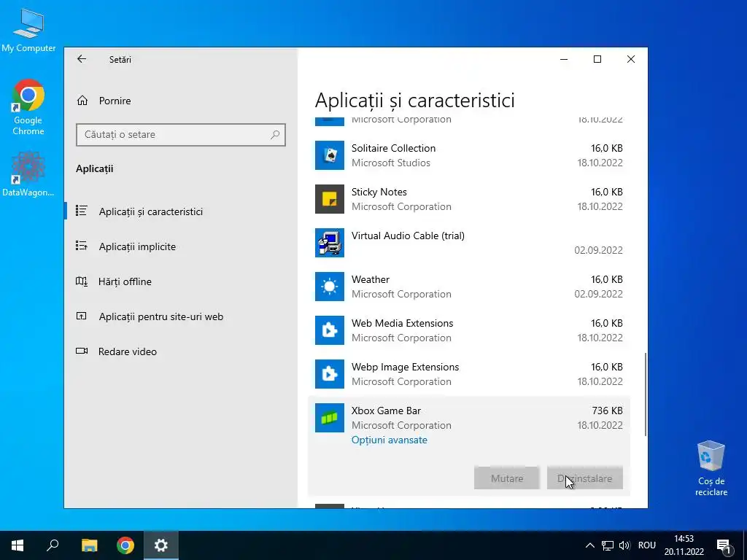Screen dimensions: 747x560
Task: Open the notification center icon
Action: pos(724,545)
